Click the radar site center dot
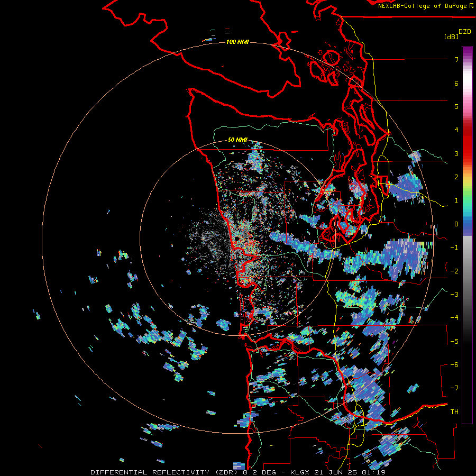The image size is (476, 476). (x=237, y=239)
